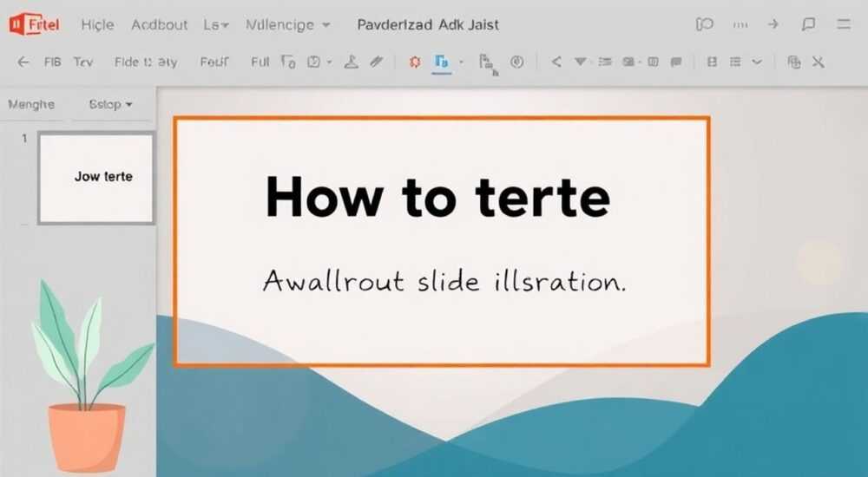The image size is (868, 477).
Task: Select the FIB toolbar tab
Action: click(53, 62)
